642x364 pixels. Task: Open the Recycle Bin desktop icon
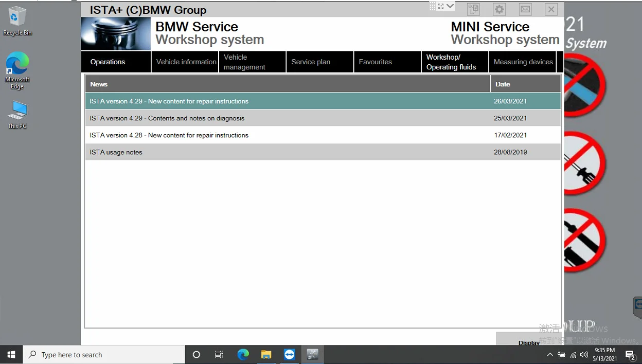(17, 21)
